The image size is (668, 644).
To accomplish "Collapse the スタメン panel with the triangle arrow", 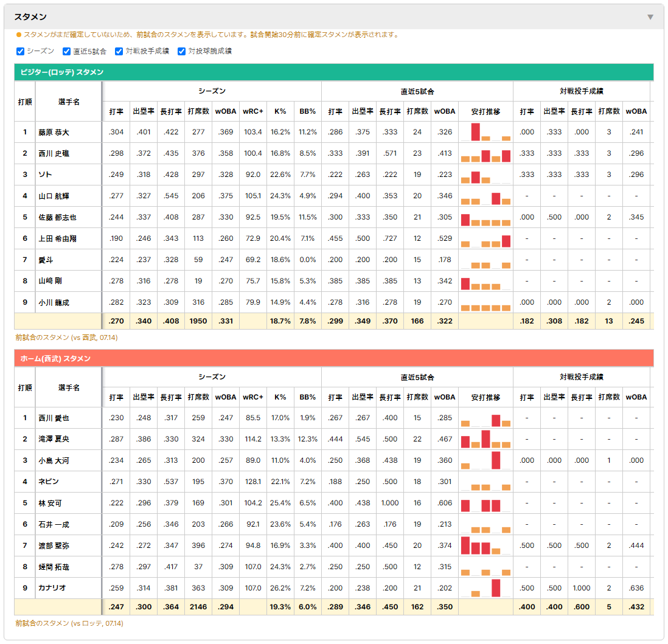I will pos(650,17).
